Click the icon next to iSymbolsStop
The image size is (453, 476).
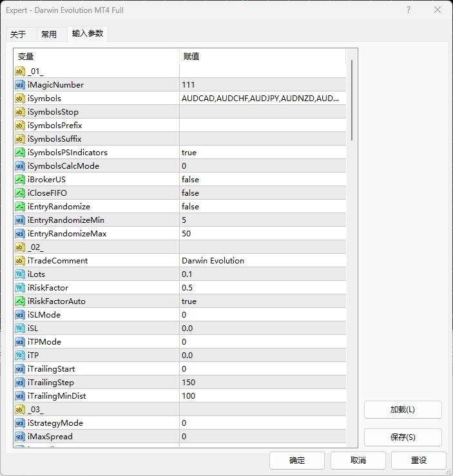click(x=20, y=112)
